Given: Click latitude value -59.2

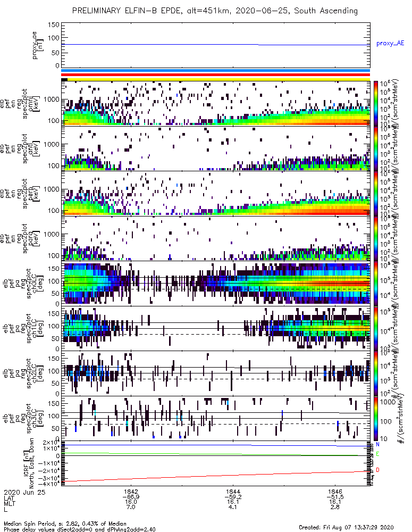Looking at the screenshot, I should [x=233, y=497].
